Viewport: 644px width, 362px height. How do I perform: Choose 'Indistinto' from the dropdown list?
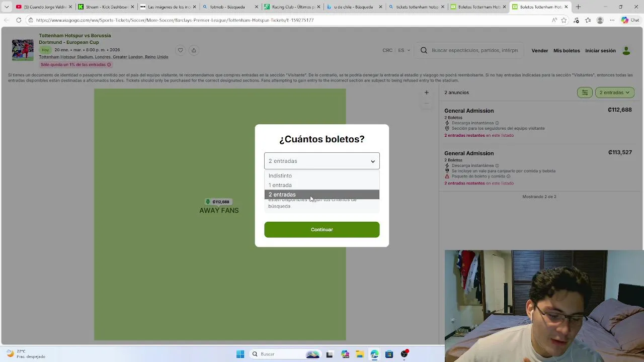click(x=321, y=175)
